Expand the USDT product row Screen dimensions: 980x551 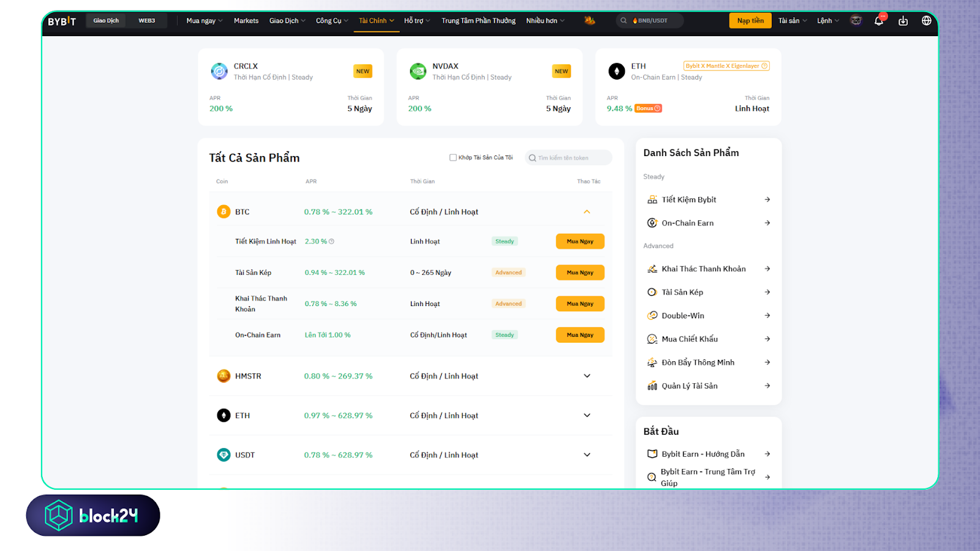pyautogui.click(x=587, y=455)
